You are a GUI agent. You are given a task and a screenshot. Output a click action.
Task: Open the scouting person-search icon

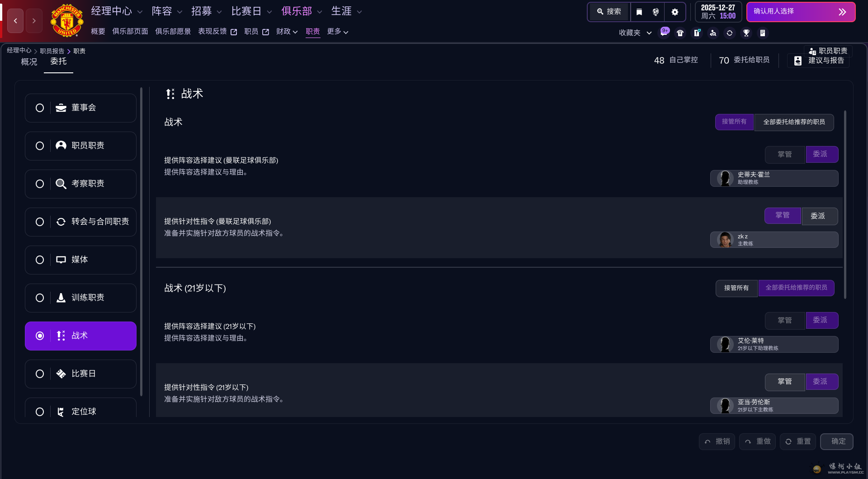click(713, 33)
